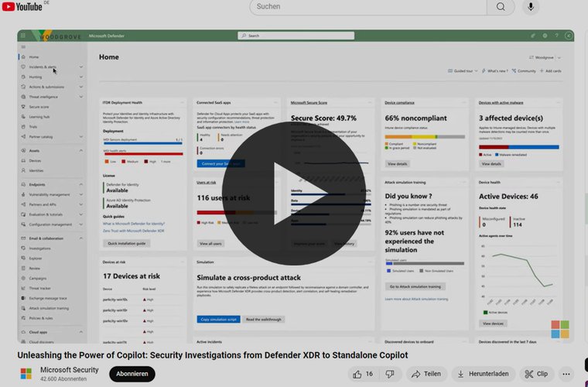Download the video with the Herunterladen button
This screenshot has height=387, width=588.
[484, 374]
